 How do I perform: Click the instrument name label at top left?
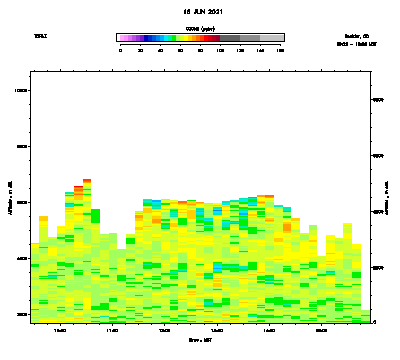(x=40, y=36)
